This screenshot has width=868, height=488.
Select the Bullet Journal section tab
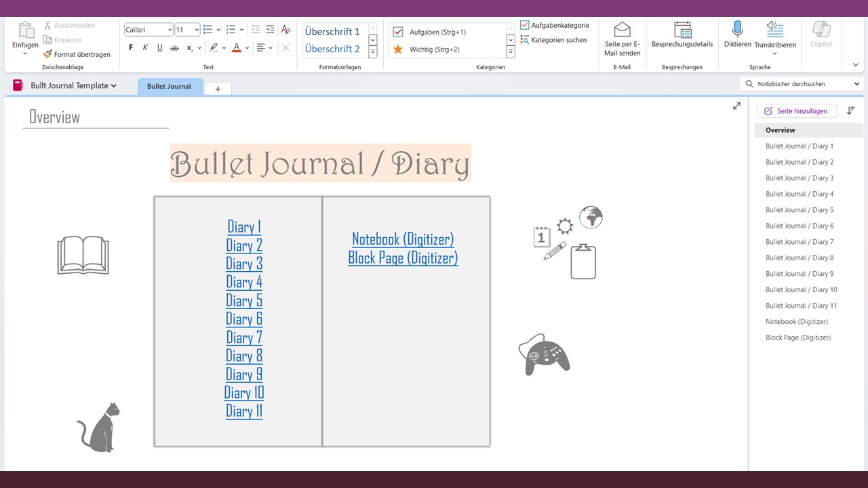click(x=169, y=87)
